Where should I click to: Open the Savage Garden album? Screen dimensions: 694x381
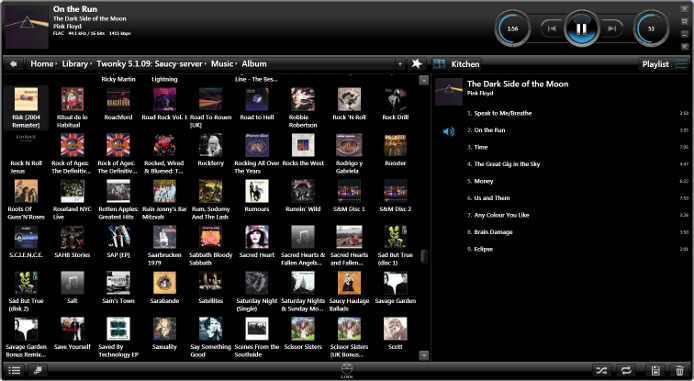pos(395,287)
